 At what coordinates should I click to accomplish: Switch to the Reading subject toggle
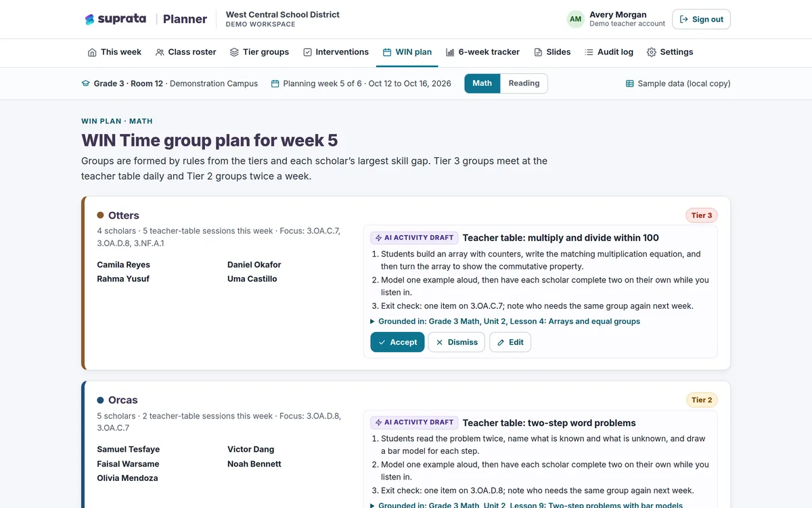click(524, 83)
